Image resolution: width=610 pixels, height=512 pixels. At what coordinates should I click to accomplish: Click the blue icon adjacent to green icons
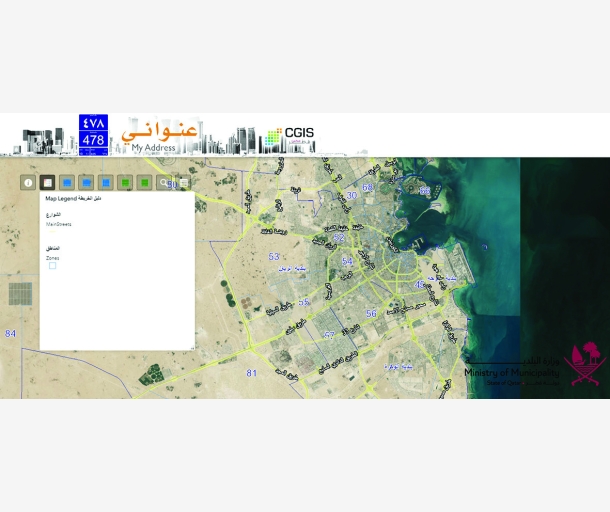click(106, 182)
